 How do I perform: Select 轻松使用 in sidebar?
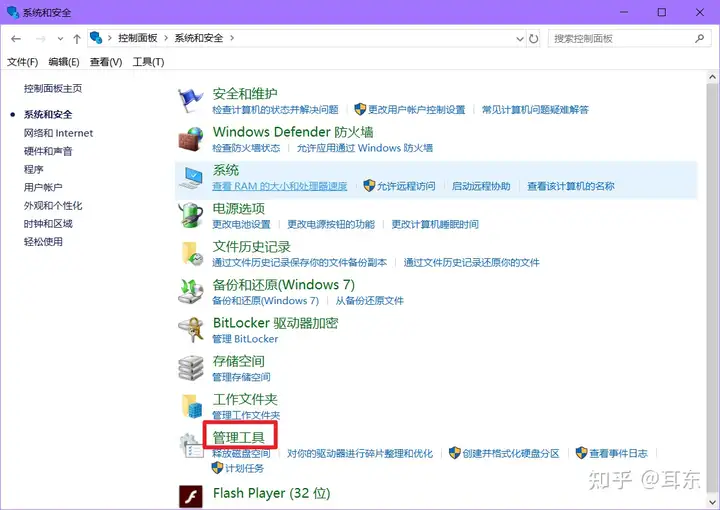click(43, 242)
